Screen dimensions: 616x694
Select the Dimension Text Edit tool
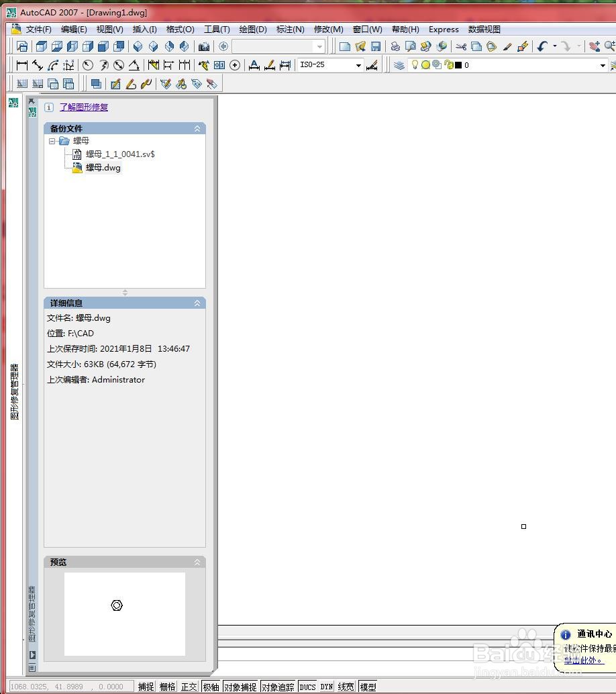coord(270,66)
